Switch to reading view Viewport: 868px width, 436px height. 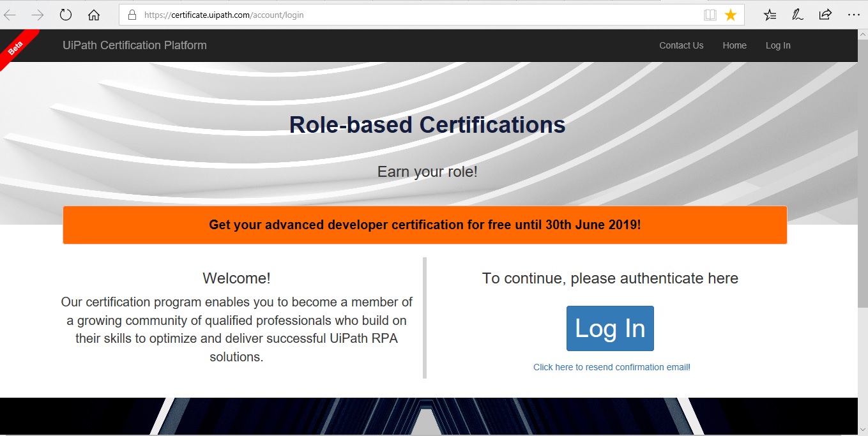point(710,14)
